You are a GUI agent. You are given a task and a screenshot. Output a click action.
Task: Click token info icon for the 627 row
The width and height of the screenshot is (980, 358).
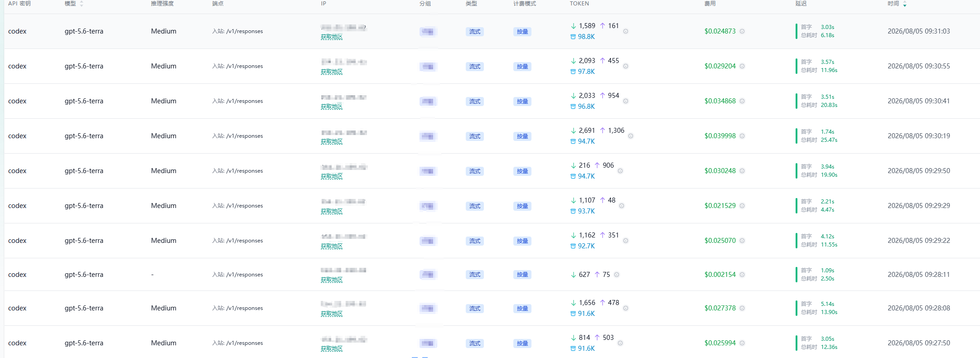point(617,275)
